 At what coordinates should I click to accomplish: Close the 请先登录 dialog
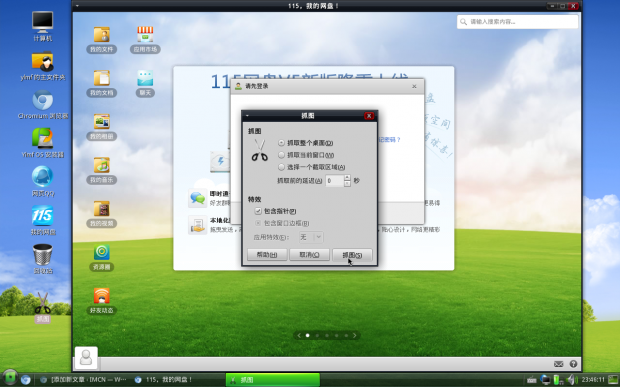pos(414,86)
